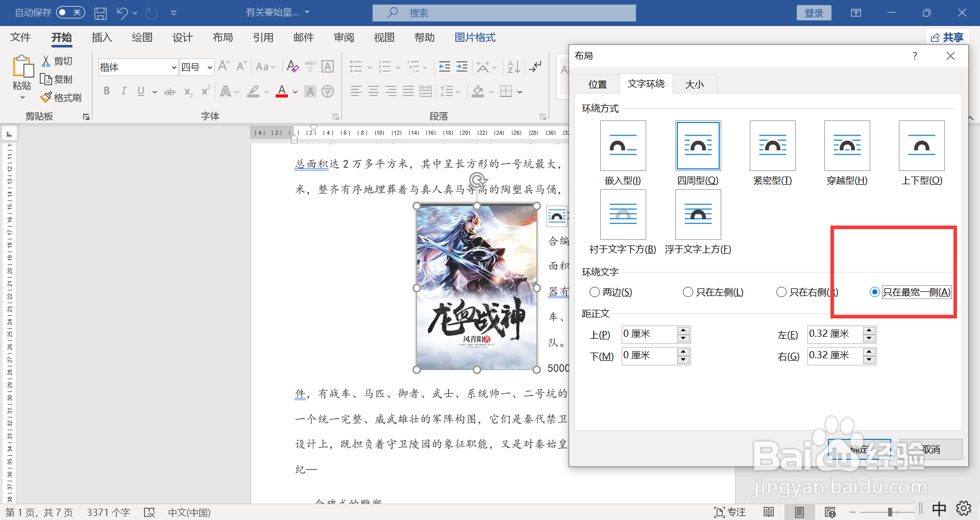Click the search box in title bar
The image size is (980, 520).
click(x=504, y=13)
